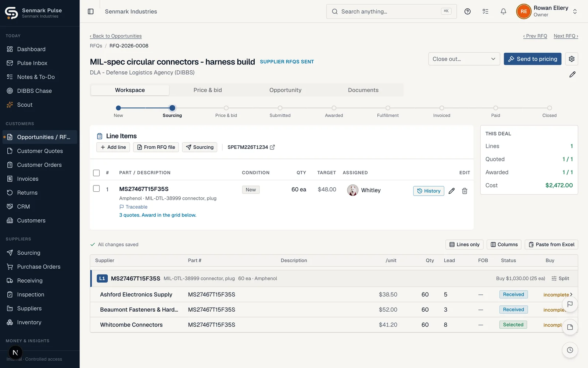Edit line 1 with the pencil icon
588x368 pixels.
pyautogui.click(x=452, y=191)
